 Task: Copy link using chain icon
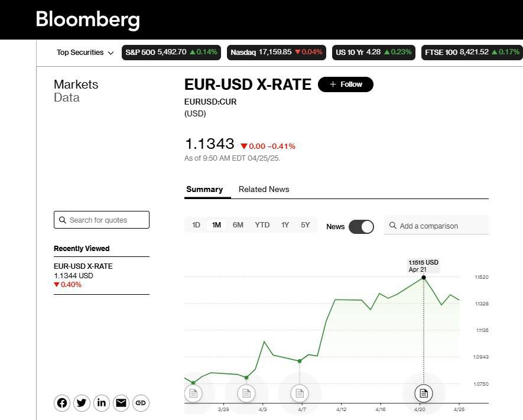point(141,403)
